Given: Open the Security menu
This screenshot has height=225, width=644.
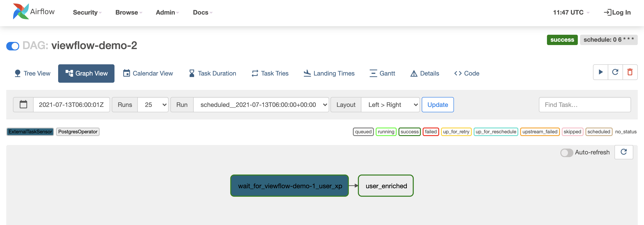Looking at the screenshot, I should (x=87, y=12).
